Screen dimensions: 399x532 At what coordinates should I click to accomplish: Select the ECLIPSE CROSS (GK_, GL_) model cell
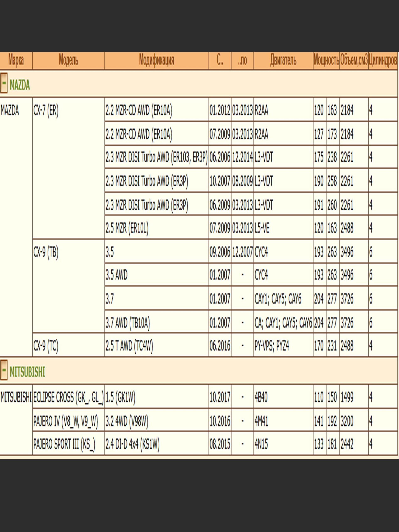click(x=68, y=397)
